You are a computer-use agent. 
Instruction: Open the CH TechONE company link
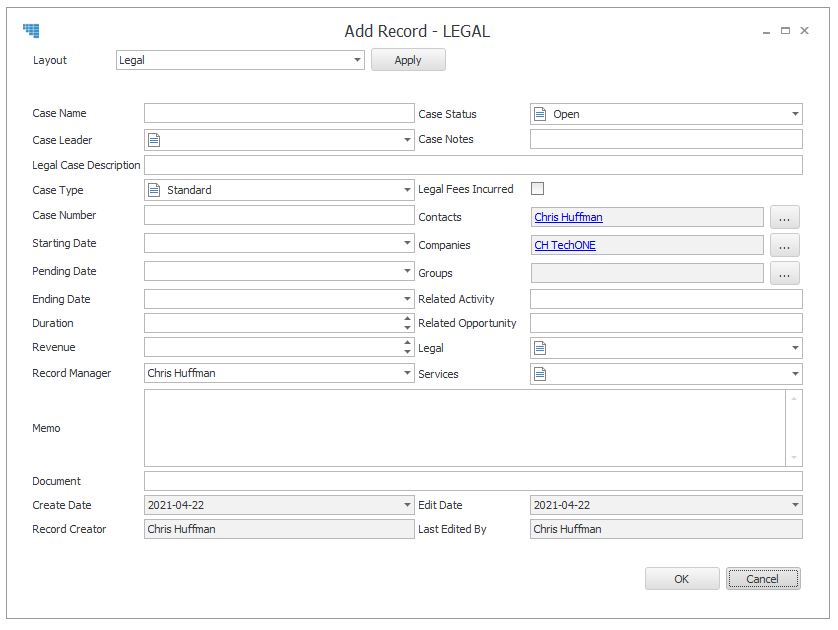(565, 245)
